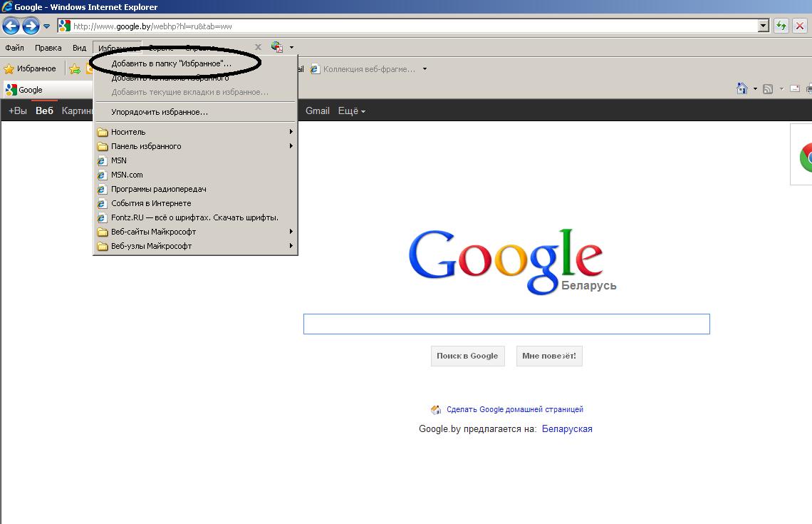Click the Google favicon in the address bar
The image size is (812, 524).
click(x=64, y=26)
